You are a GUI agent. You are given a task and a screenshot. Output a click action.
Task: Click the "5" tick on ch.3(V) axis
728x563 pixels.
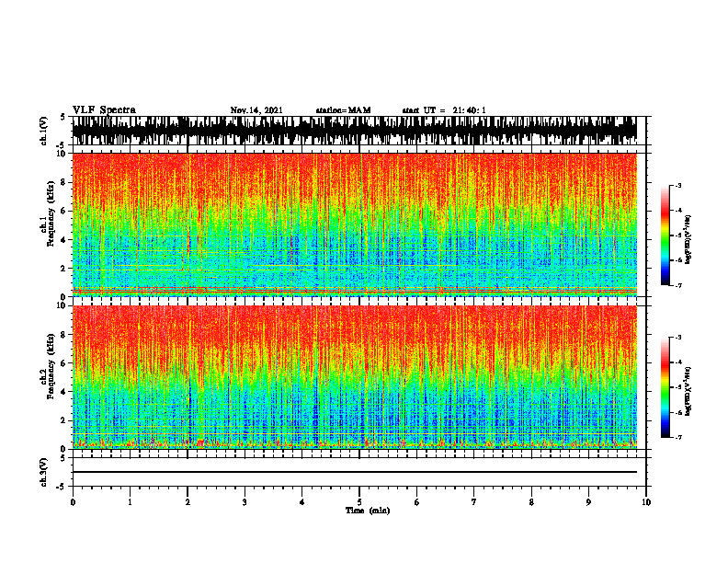tap(63, 458)
